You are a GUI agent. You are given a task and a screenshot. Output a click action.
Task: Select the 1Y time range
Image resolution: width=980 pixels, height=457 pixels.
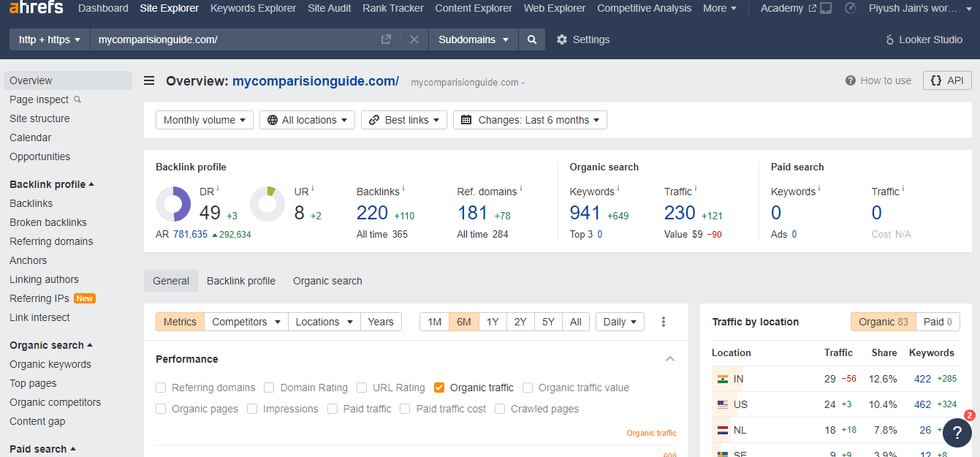coord(493,322)
